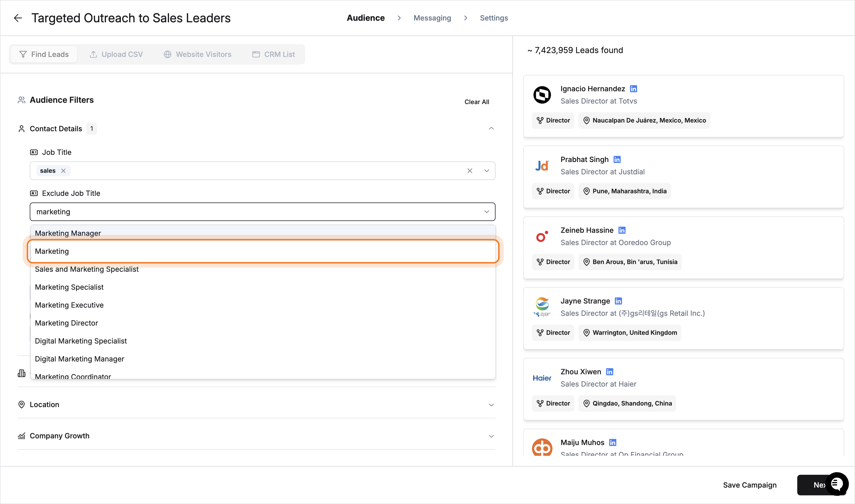Choose Marketing Specialist option
The height and width of the screenshot is (504, 855).
click(263, 287)
